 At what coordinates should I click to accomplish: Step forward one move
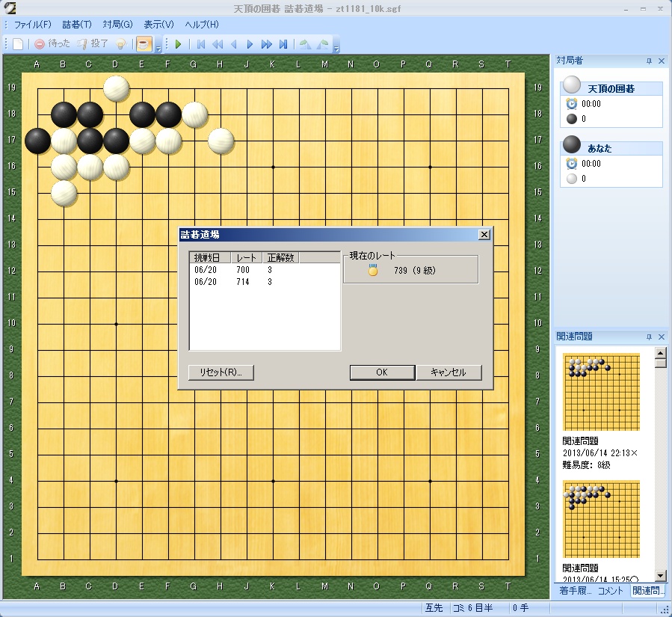point(250,44)
